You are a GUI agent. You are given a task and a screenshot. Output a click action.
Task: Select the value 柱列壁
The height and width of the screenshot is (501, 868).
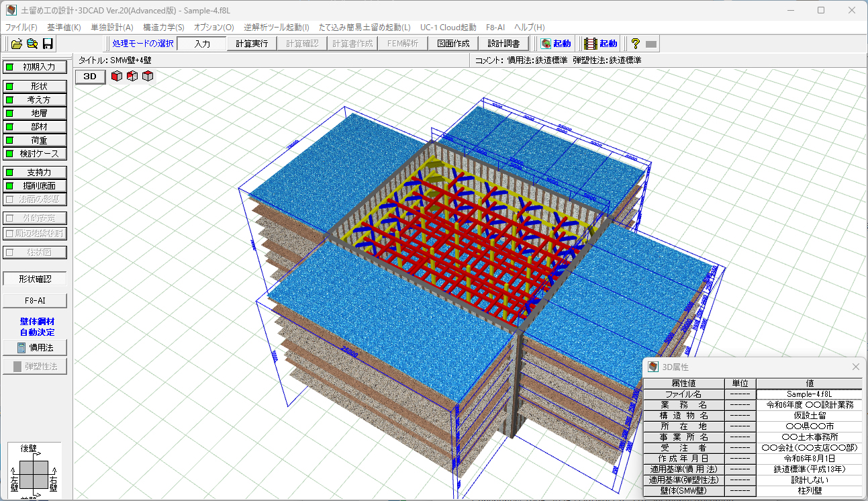click(809, 491)
